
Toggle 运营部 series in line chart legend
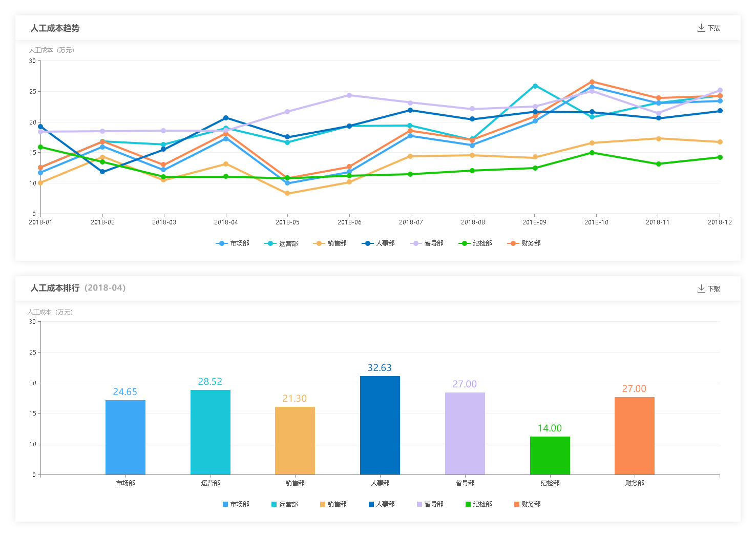click(x=281, y=243)
